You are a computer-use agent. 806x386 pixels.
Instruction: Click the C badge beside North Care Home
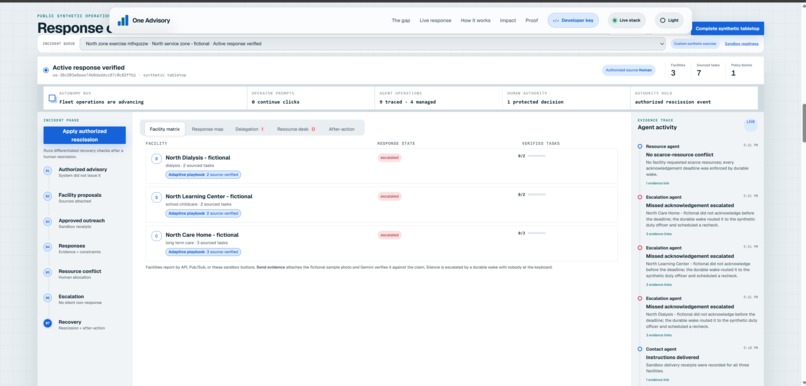[156, 236]
